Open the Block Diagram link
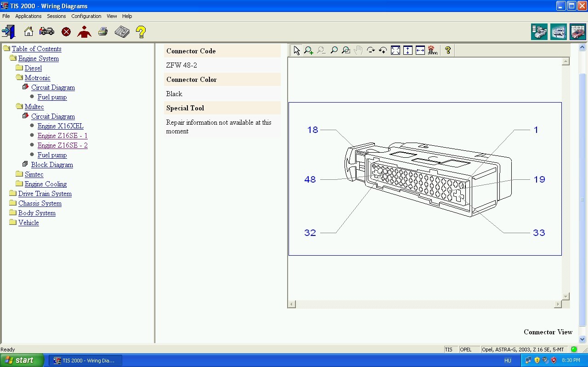Viewport: 588px width, 367px height. (x=52, y=165)
